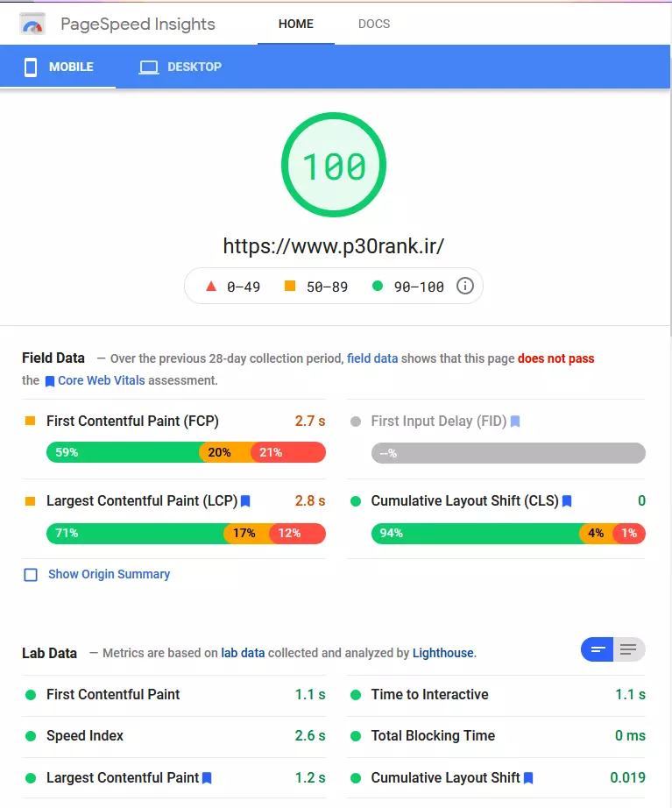The image size is (672, 808).
Task: Click the 100 performance score gauge
Action: click(334, 165)
